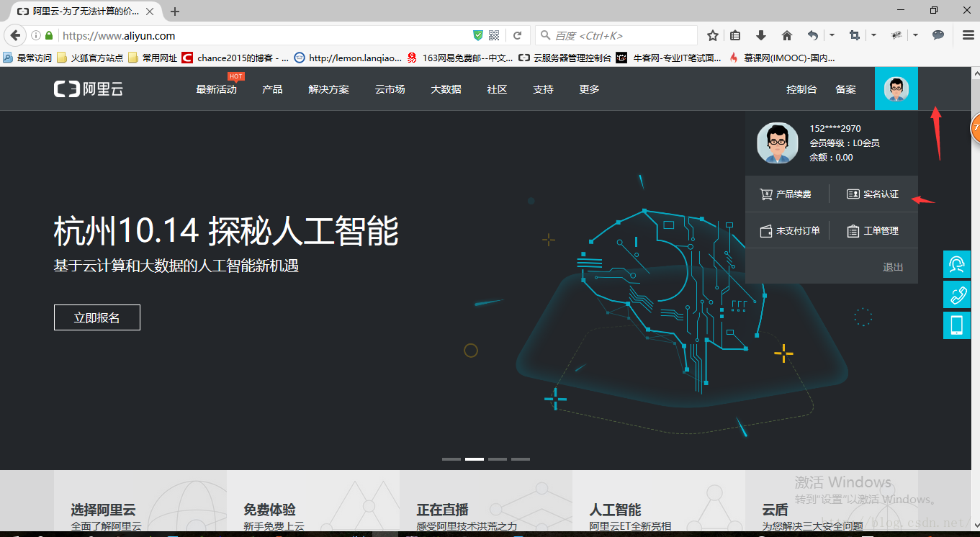Image resolution: width=980 pixels, height=537 pixels.
Task: Select the third carousel indicator dash
Action: click(498, 459)
